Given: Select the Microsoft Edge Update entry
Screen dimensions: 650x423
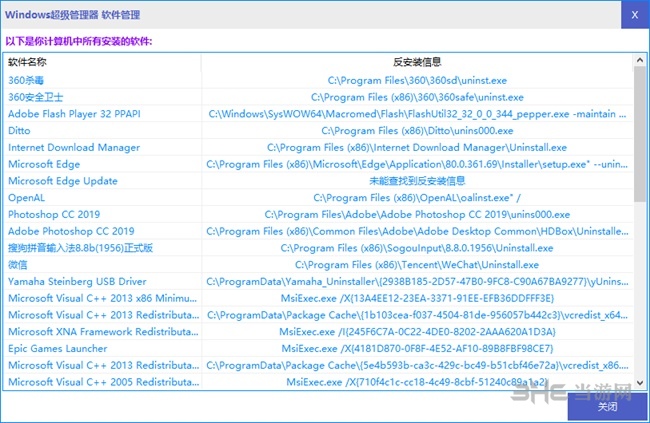Looking at the screenshot, I should coord(63,181).
